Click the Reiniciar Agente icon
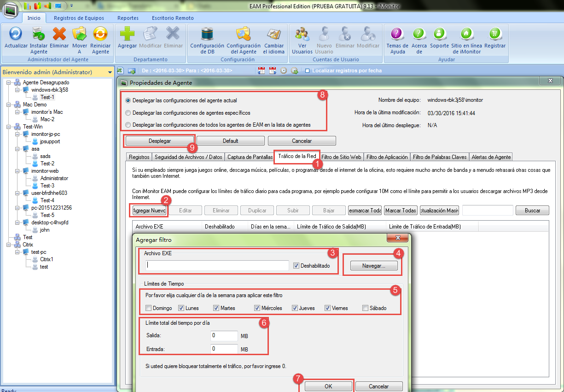Image resolution: width=564 pixels, height=392 pixels. [x=100, y=34]
